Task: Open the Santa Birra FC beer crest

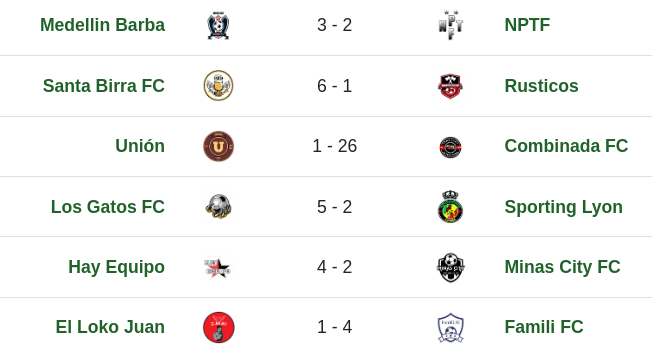Action: (x=218, y=86)
